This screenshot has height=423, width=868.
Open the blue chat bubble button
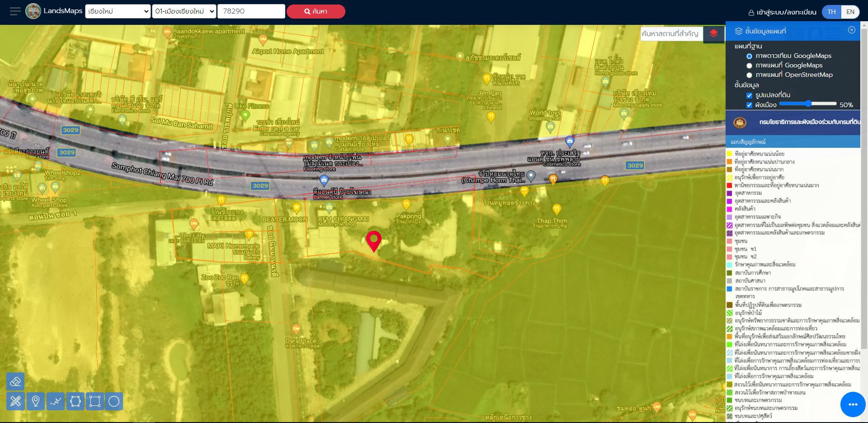(x=853, y=404)
